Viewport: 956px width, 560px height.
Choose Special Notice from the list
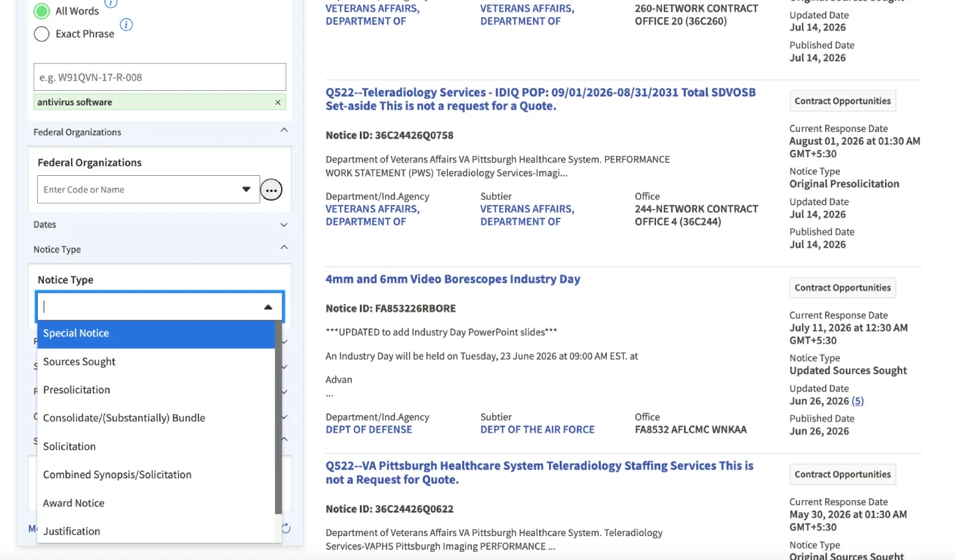coord(156,333)
